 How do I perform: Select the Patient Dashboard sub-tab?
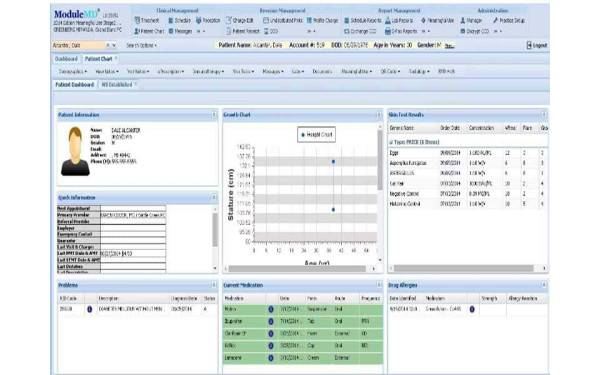coord(75,85)
